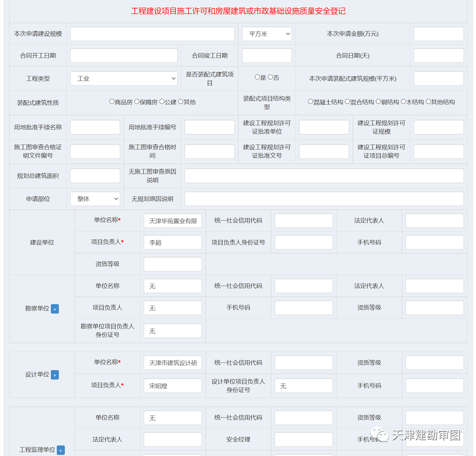Click the 合同开工日期 input field
The width and height of the screenshot is (476, 456).
click(x=124, y=56)
